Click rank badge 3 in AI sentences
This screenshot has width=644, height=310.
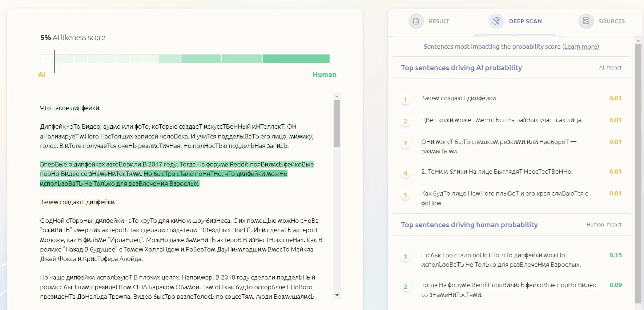[405, 143]
